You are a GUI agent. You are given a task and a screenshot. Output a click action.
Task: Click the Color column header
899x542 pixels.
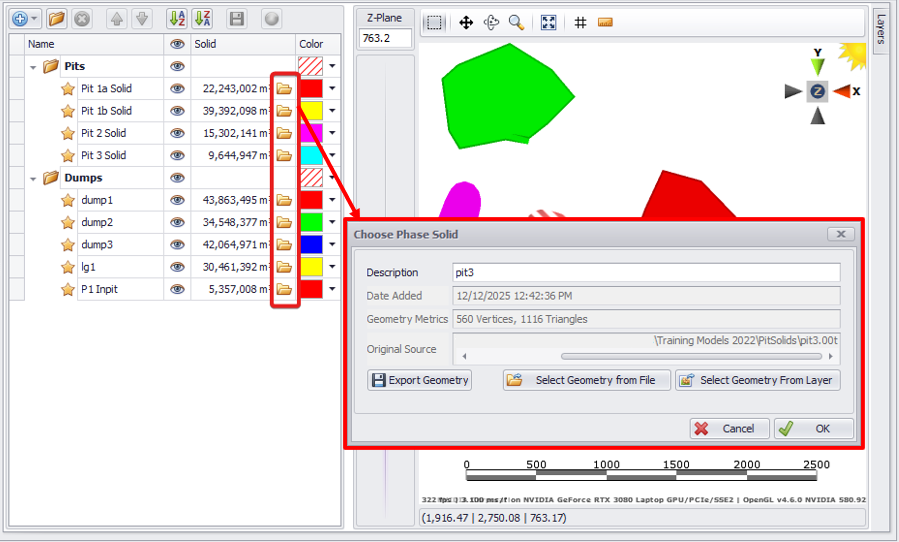coord(318,44)
